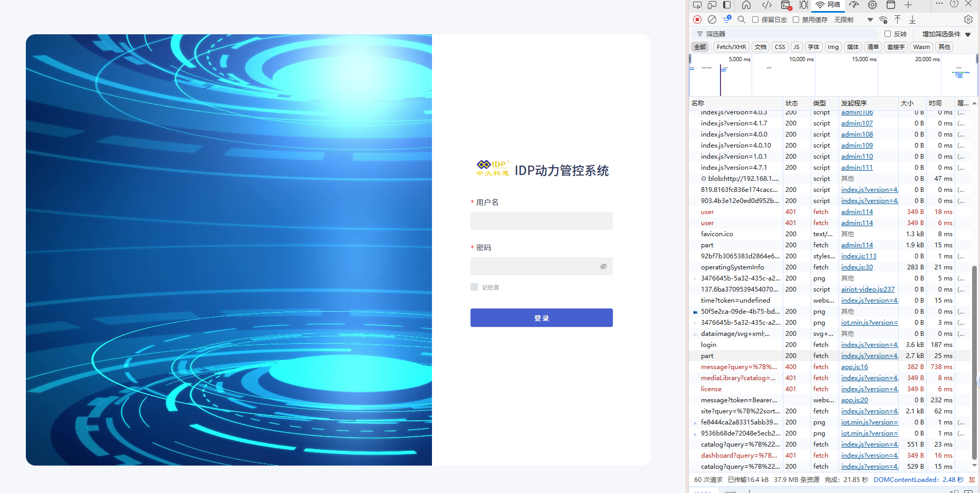Open the Application window icon tab

[x=891, y=5]
